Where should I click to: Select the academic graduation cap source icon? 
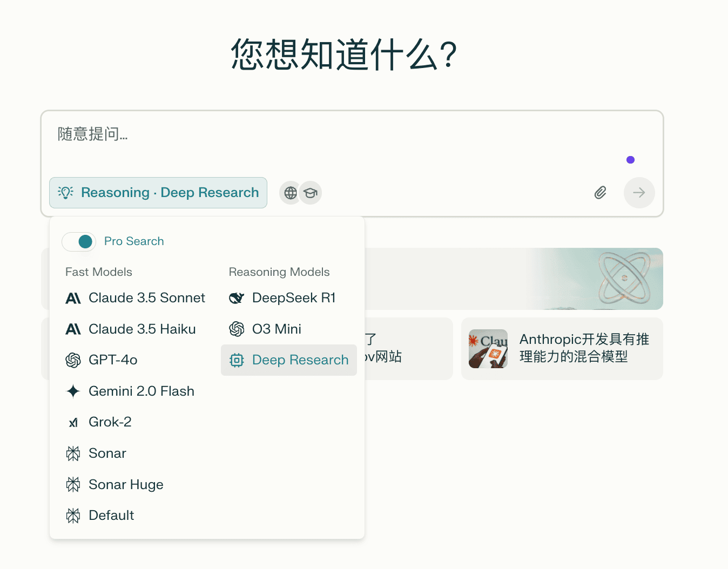[311, 193]
